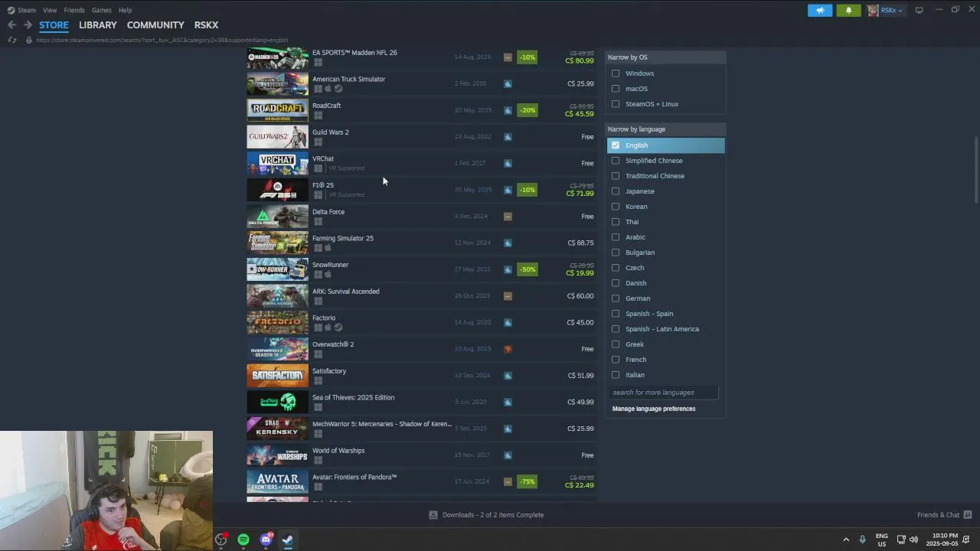Check the Italian language filter

616,375
